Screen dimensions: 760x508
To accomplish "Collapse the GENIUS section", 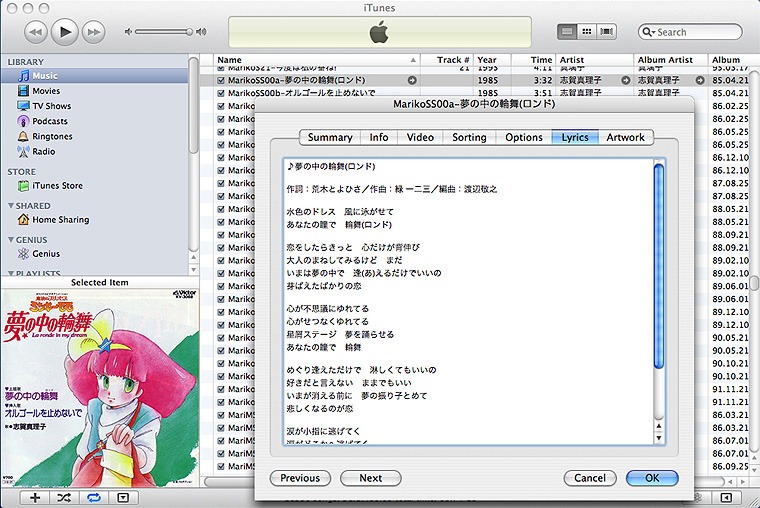I will coord(11,239).
